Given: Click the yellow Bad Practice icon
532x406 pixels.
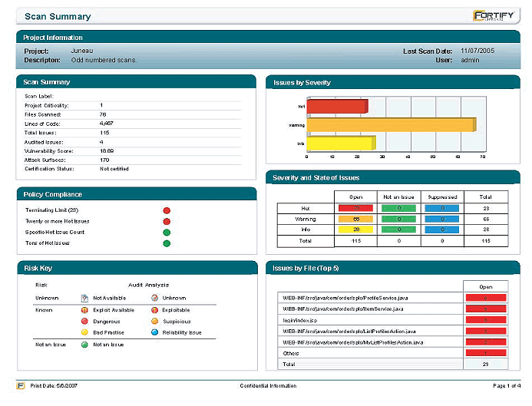Looking at the screenshot, I should pyautogui.click(x=85, y=333).
